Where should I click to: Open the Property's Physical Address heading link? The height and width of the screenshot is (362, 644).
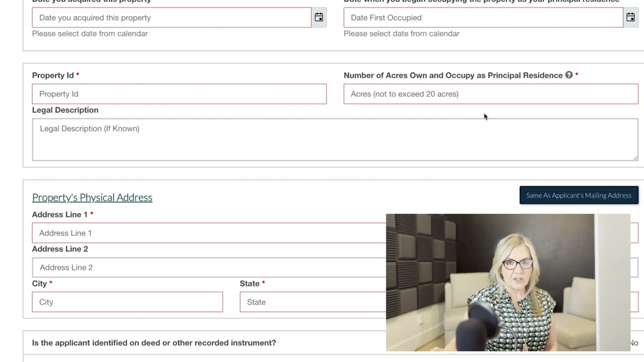(x=92, y=197)
